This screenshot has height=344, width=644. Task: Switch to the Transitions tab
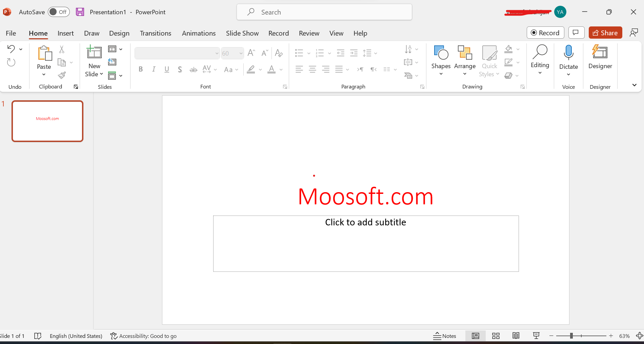(155, 33)
